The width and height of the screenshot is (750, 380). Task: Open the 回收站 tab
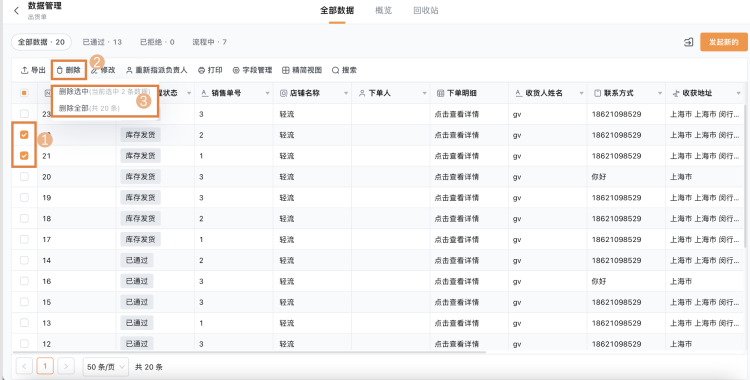point(426,11)
